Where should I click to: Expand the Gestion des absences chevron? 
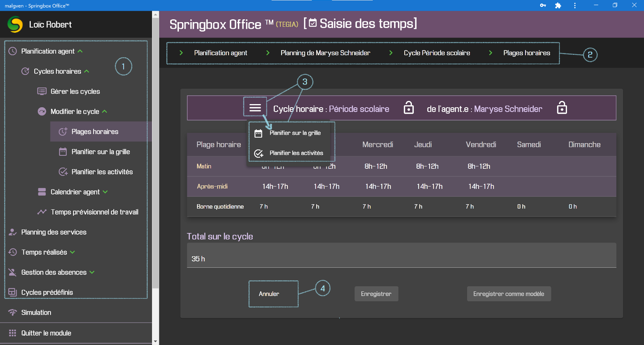[92, 272]
